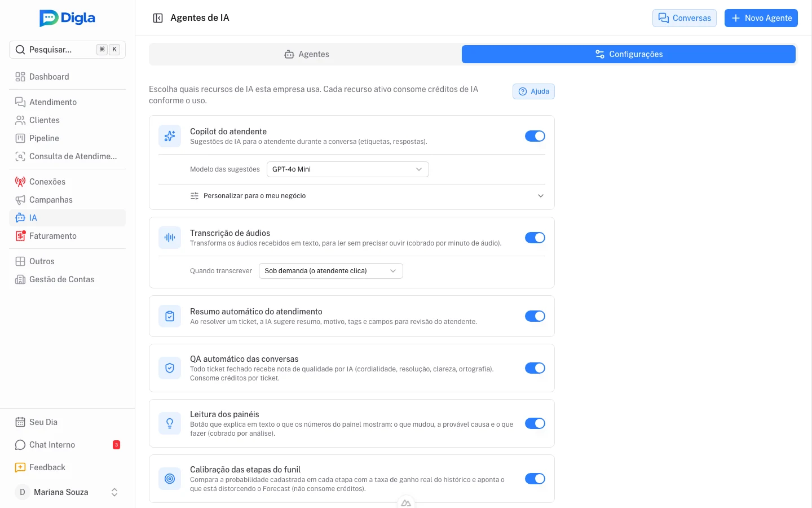
Task: Click the sliders icon beside Personalizar
Action: point(195,196)
